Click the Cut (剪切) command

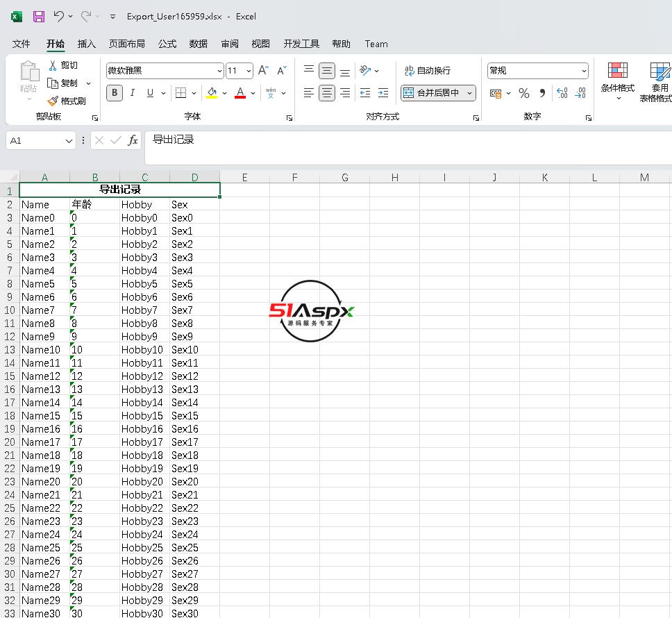tap(63, 65)
